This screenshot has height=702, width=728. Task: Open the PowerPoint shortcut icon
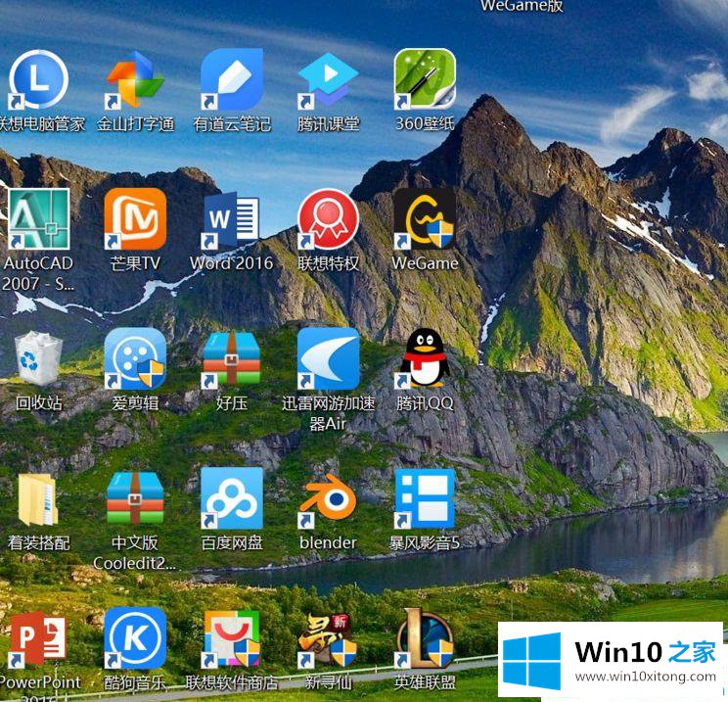point(38,638)
